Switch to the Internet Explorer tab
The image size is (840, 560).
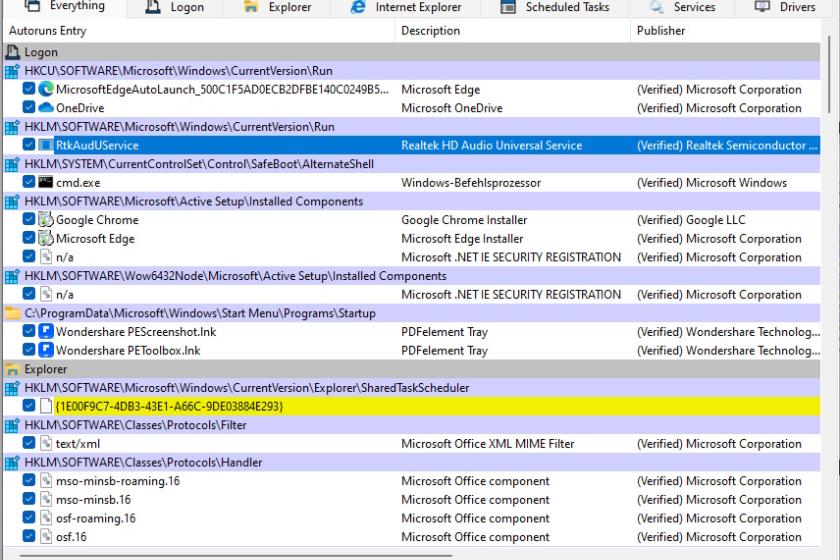pos(406,7)
